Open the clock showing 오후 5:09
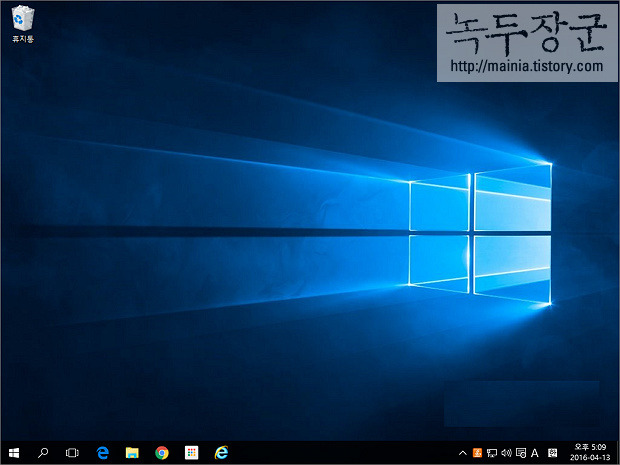 coord(590,453)
